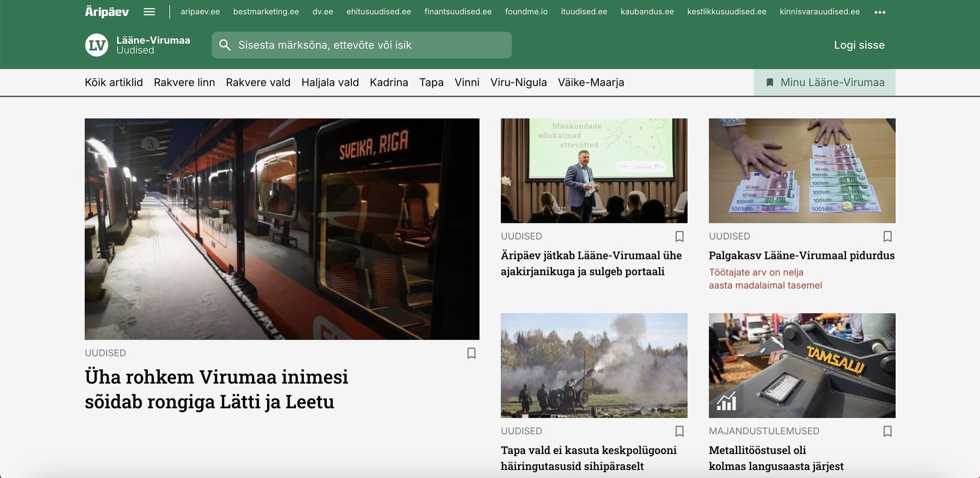Image resolution: width=980 pixels, height=478 pixels.
Task: Bookmark the Äripäev portal closure article
Action: (680, 236)
